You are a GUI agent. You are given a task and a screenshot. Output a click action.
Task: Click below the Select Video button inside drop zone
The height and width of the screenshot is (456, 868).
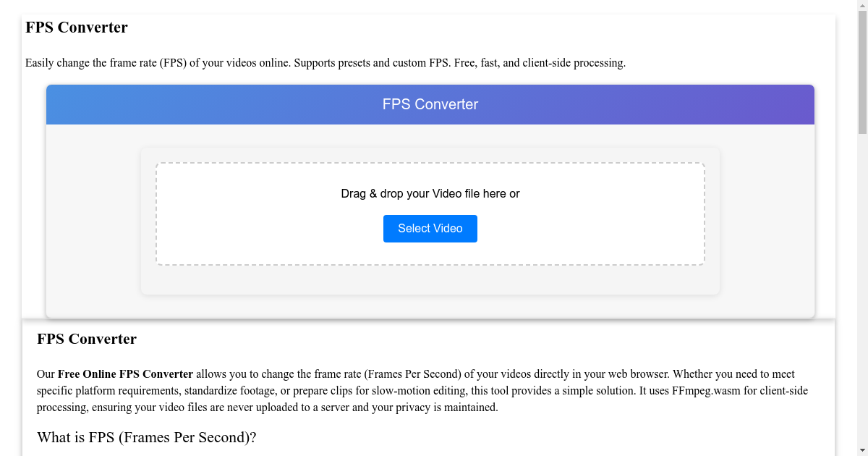coord(430,253)
